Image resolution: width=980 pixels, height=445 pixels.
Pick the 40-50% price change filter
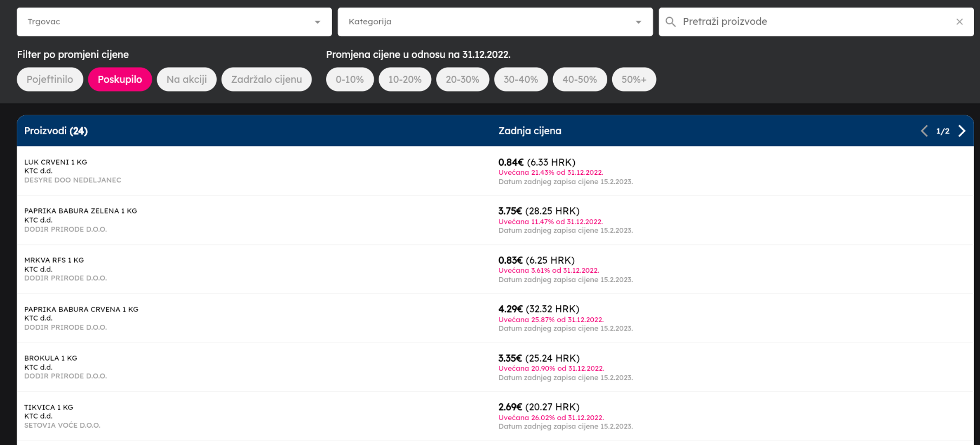click(579, 80)
